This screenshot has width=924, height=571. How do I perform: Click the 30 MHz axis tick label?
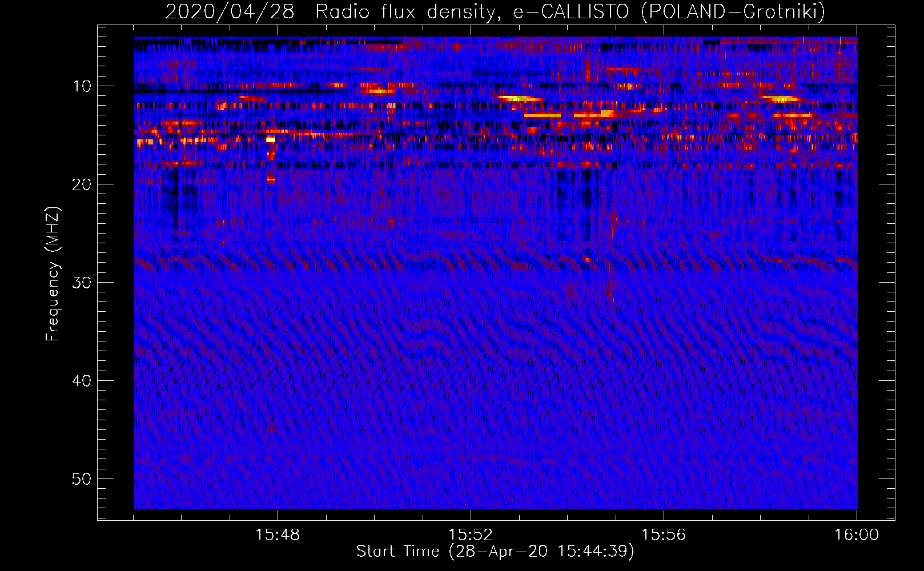(x=82, y=283)
